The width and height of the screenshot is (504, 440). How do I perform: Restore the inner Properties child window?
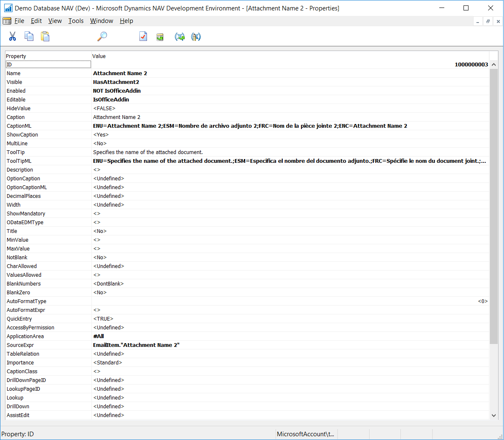click(x=488, y=21)
